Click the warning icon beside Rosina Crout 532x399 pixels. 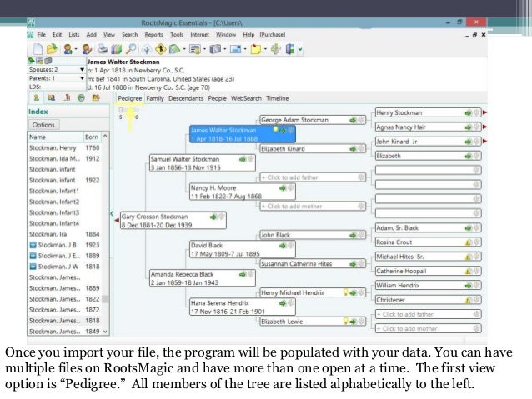468,242
